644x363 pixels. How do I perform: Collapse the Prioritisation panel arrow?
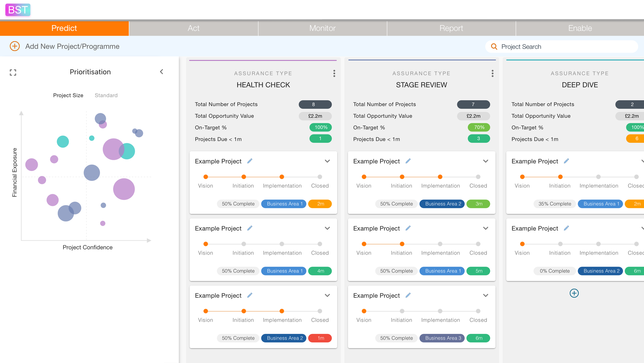point(162,72)
